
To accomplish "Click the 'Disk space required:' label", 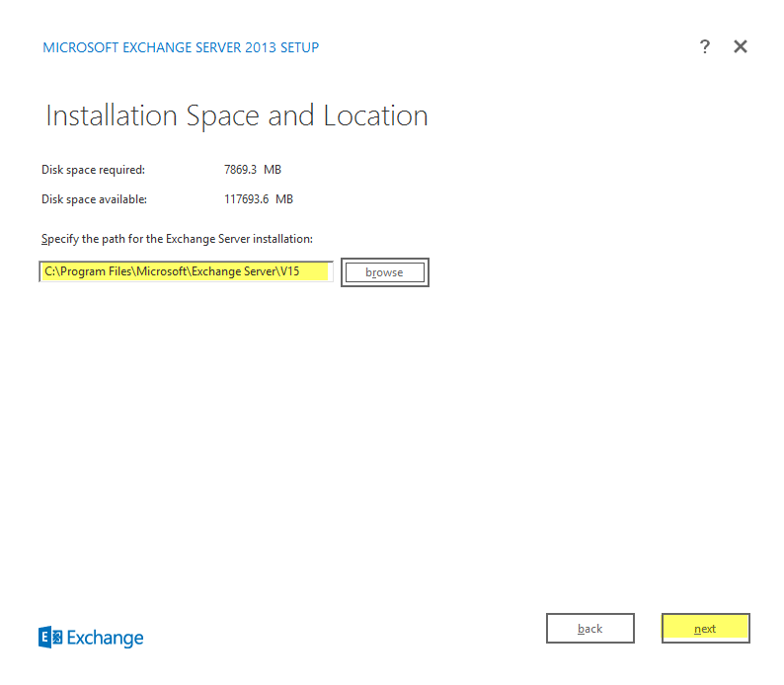I will click(x=93, y=170).
